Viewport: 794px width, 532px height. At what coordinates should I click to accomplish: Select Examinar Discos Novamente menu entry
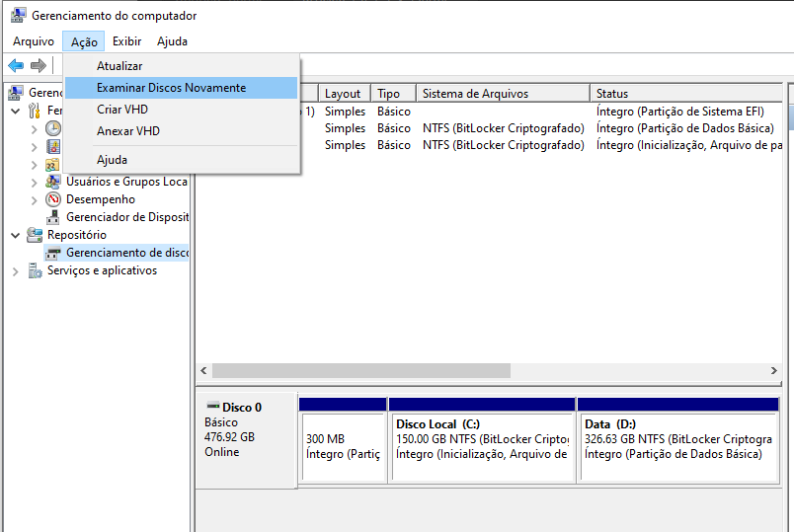click(171, 88)
